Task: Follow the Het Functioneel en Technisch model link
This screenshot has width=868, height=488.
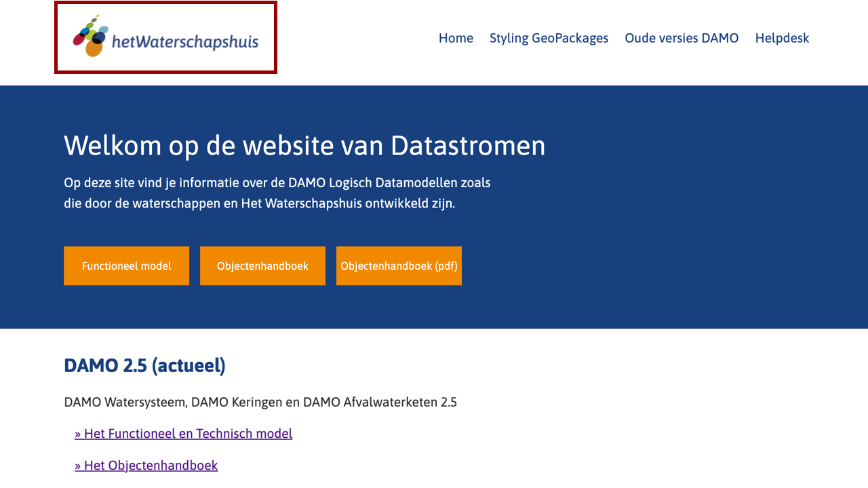Action: pyautogui.click(x=188, y=434)
